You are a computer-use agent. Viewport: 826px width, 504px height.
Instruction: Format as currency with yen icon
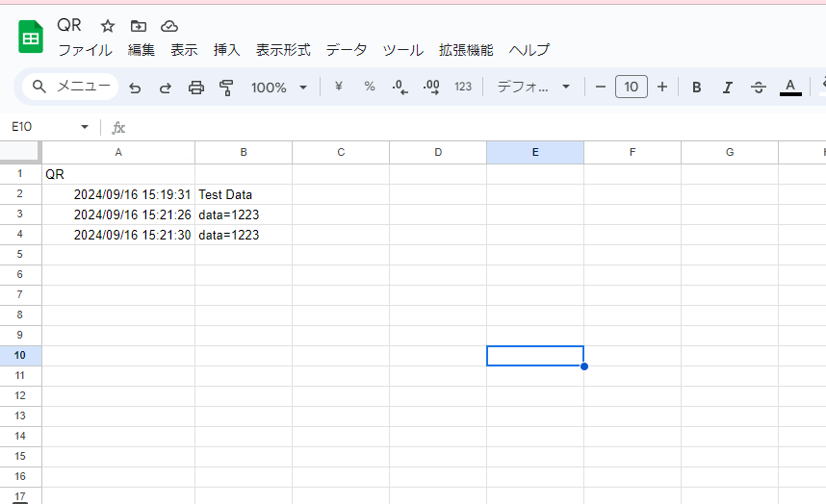[x=339, y=87]
